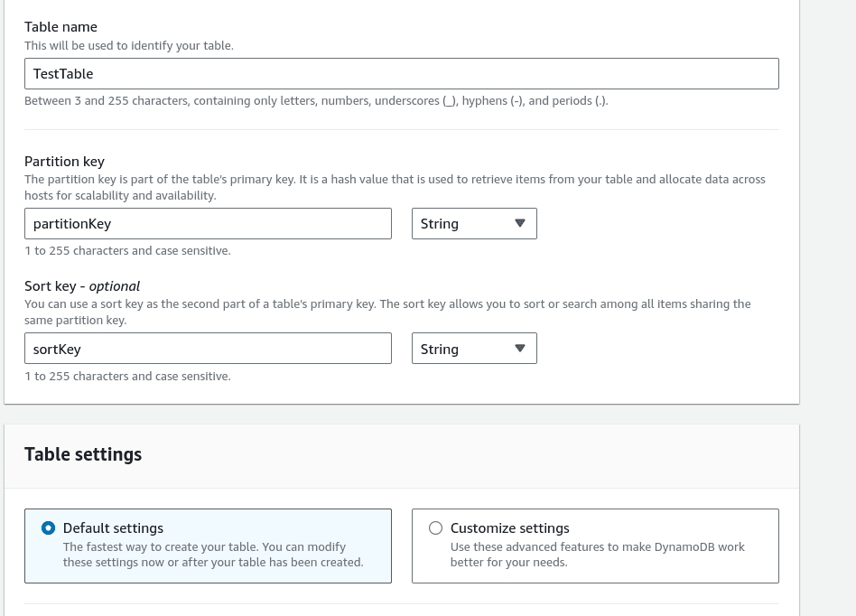Click the Customize settings card description text
Image resolution: width=856 pixels, height=616 pixels.
(x=597, y=555)
